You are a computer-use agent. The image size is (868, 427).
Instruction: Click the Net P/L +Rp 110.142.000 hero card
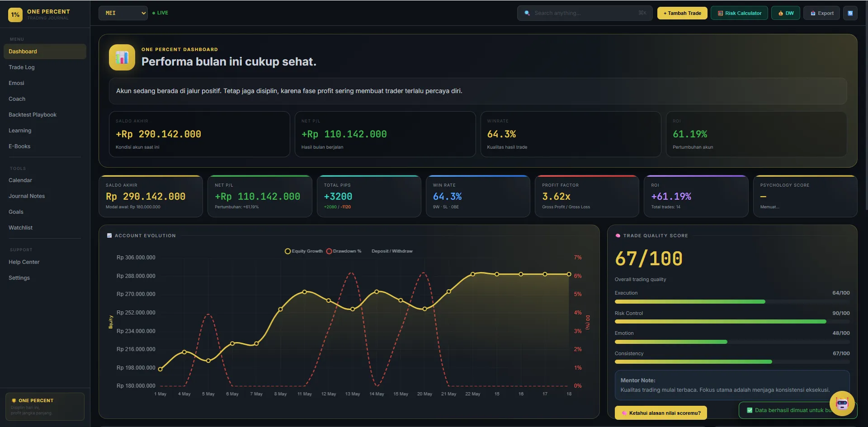[385, 134]
